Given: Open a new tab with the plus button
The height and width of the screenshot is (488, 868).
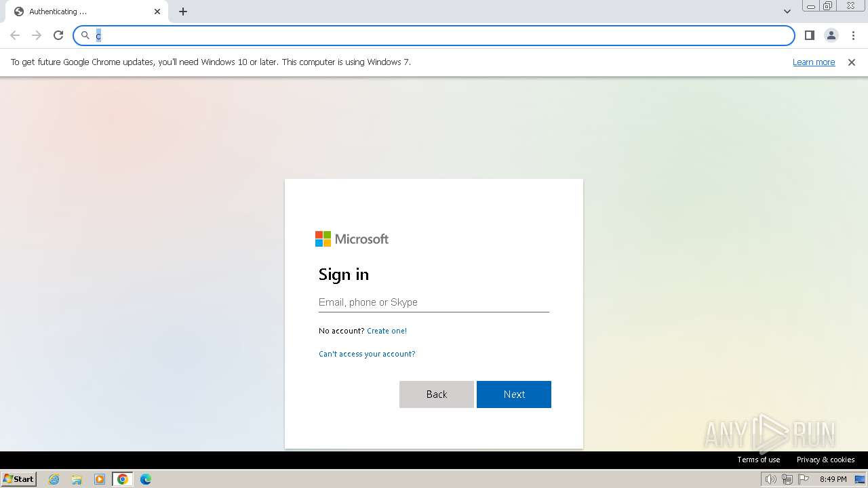Looking at the screenshot, I should (183, 12).
